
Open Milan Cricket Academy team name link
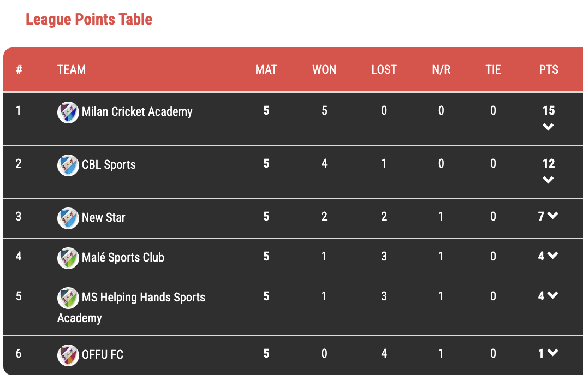(x=137, y=112)
